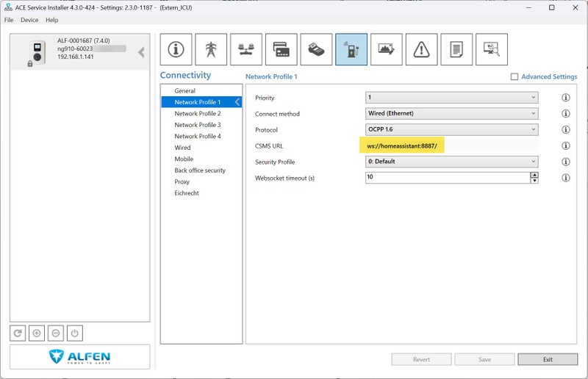Viewport: 588px width, 379px height.
Task: Select Eichrecht in Connectivity list
Action: (x=201, y=193)
